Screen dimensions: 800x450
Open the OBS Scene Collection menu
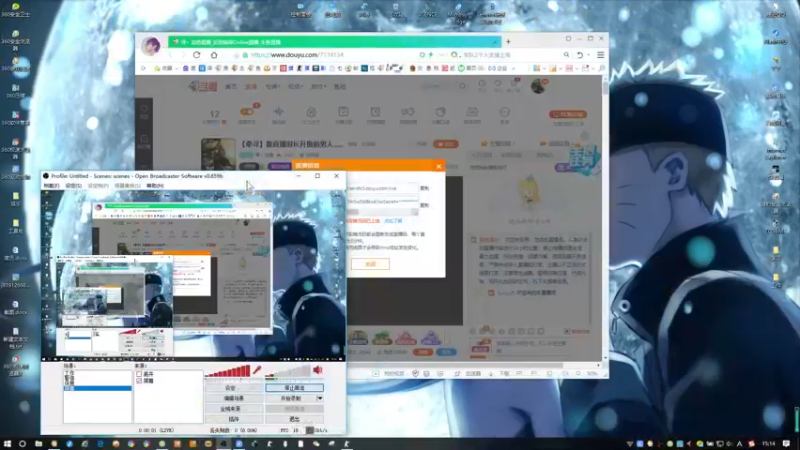[128, 186]
